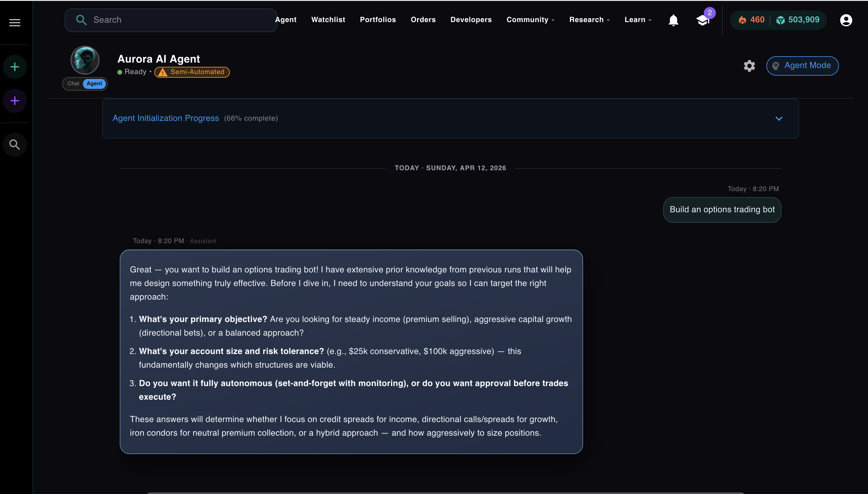Screen dimensions: 868x494
Task: Select the Agent mode toggle pill
Action: coord(94,83)
